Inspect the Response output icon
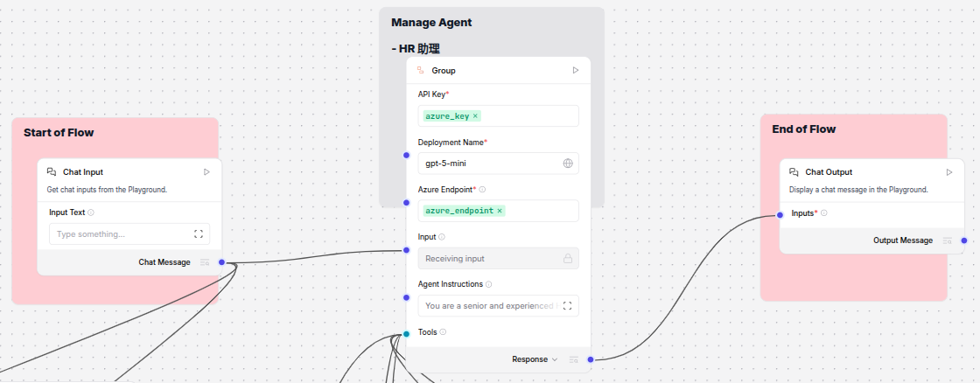The width and height of the screenshot is (980, 383). tap(574, 359)
